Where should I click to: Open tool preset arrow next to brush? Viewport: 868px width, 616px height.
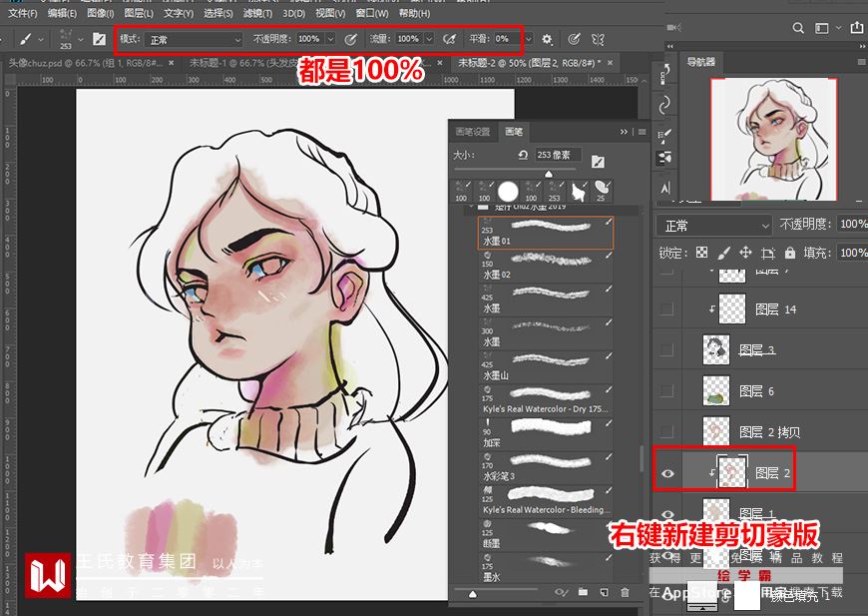click(x=41, y=40)
